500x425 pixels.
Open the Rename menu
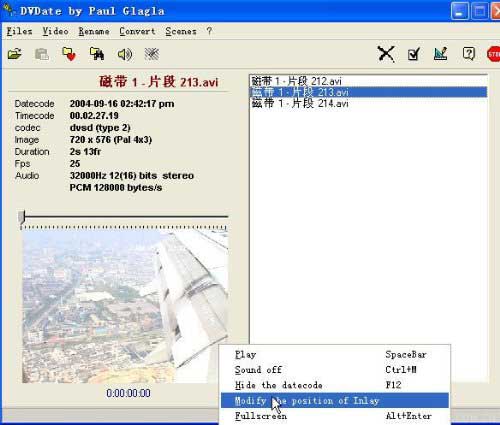(94, 31)
